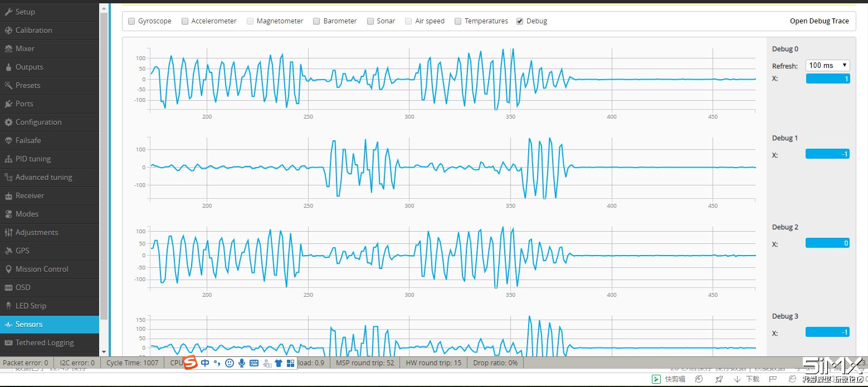
Task: Open Presets using its wand icon
Action: tap(8, 85)
